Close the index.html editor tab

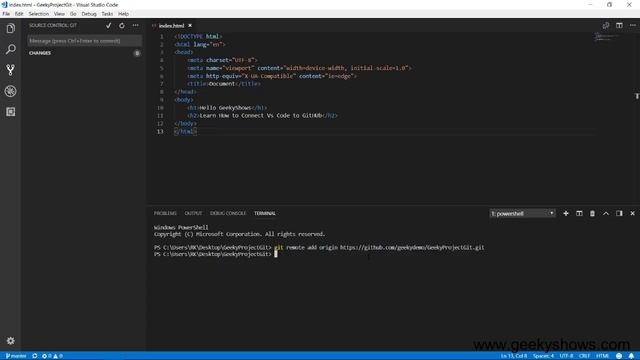[x=190, y=25]
